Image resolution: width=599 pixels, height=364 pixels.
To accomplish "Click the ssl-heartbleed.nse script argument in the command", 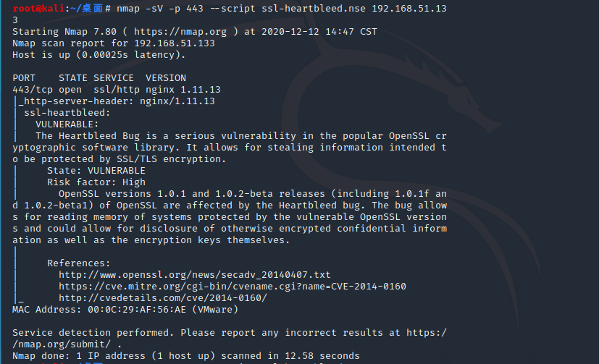I will (x=313, y=9).
